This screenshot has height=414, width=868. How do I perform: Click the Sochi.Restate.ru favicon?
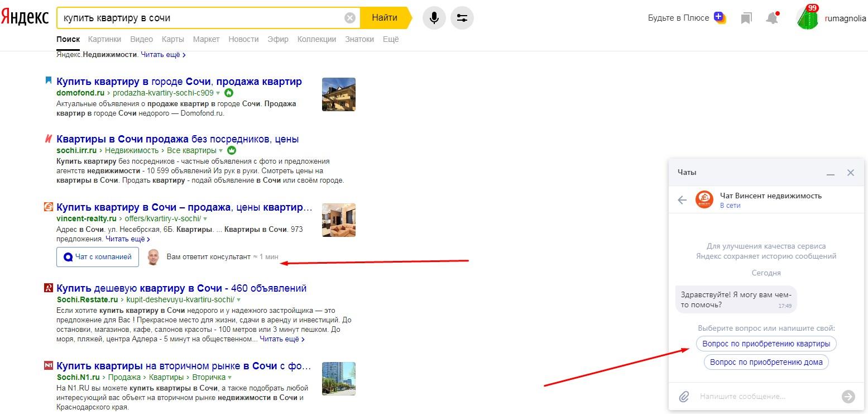coord(49,288)
